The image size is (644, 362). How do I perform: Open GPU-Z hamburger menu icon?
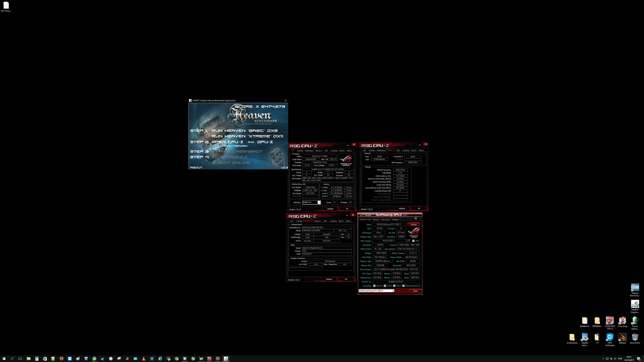tap(420, 219)
